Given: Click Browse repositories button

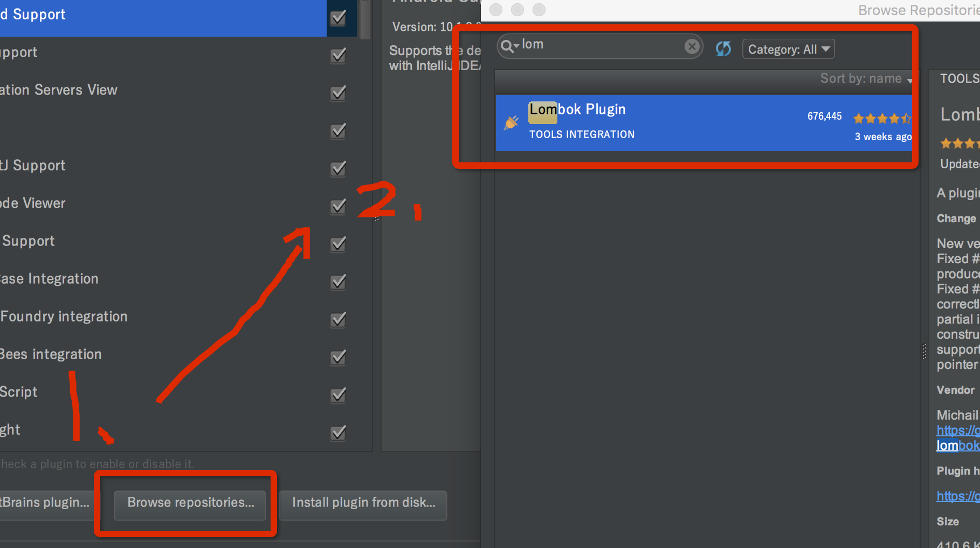Looking at the screenshot, I should coord(190,505).
